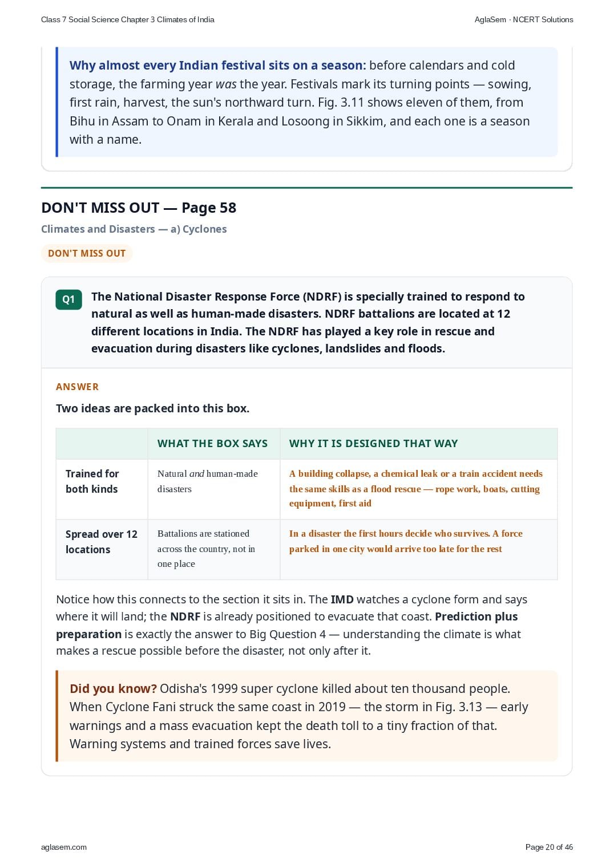This screenshot has height=868, width=614.
Task: Select the 'Climates and Disasters — a) Cyclones' subtitle
Action: [134, 229]
